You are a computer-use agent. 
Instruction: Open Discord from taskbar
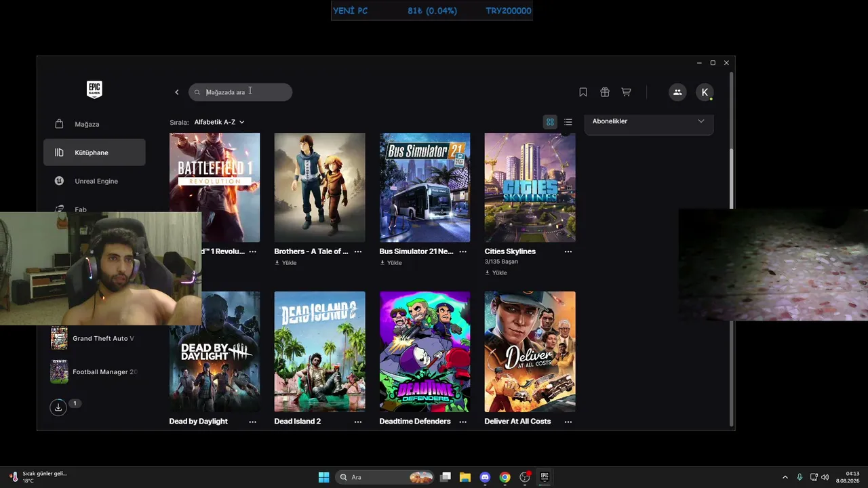[x=485, y=477]
